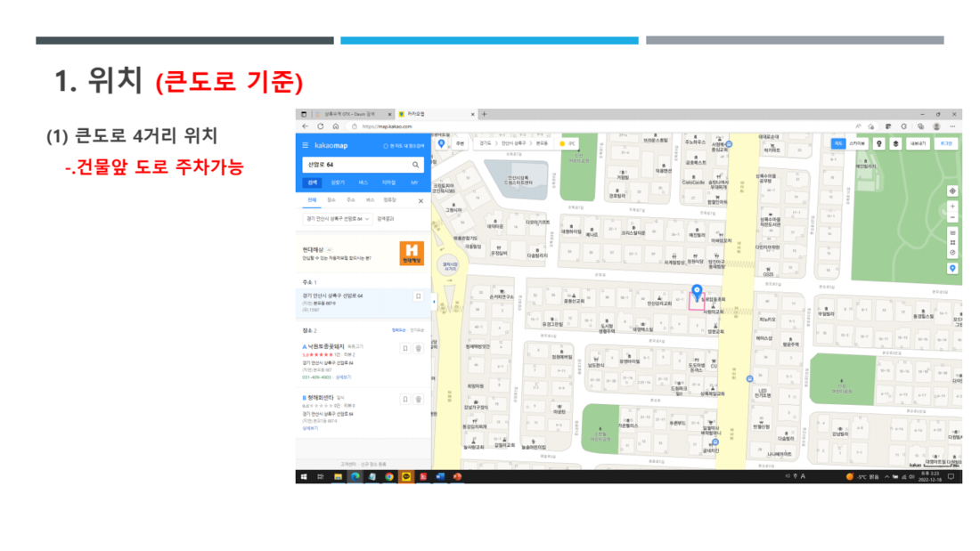Image resolution: width=980 pixels, height=551 pixels.
Task: Click the current location crosshair icon
Action: click(x=952, y=190)
